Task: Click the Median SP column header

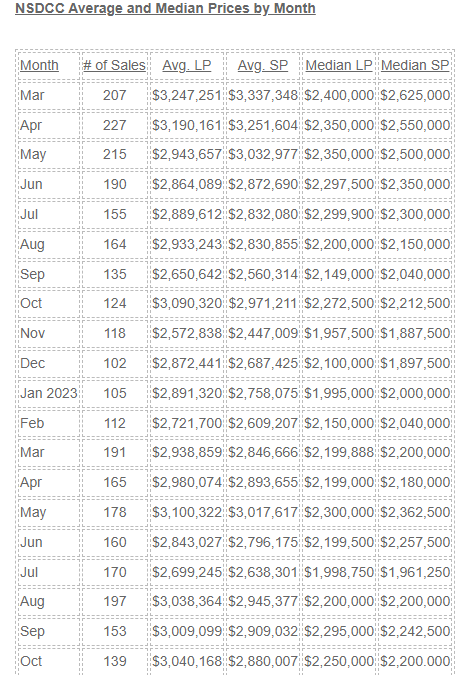Action: (415, 65)
